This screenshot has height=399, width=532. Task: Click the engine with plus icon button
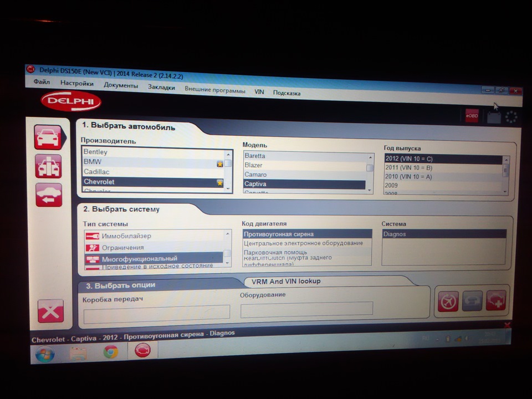(496, 300)
